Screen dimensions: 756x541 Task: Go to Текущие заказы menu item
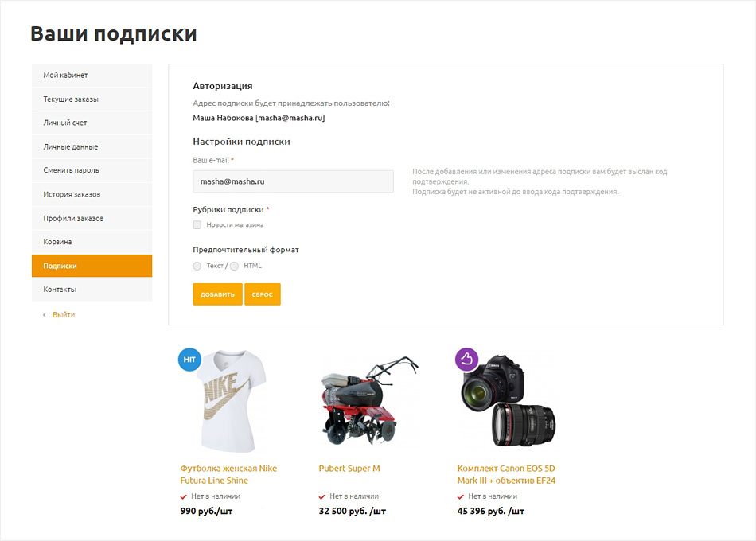pyautogui.click(x=92, y=99)
